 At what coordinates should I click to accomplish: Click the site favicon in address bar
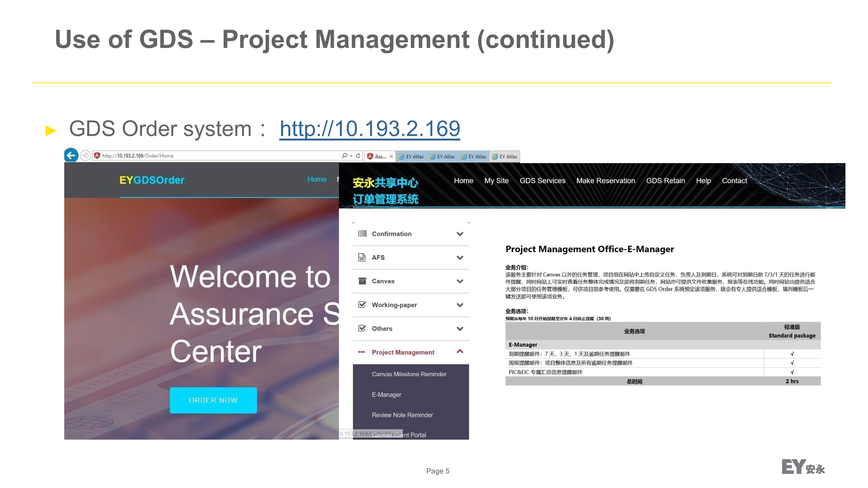pos(97,156)
